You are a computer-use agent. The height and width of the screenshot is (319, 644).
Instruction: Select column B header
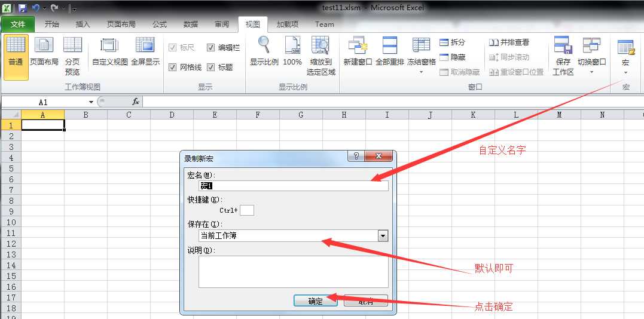tap(86, 115)
